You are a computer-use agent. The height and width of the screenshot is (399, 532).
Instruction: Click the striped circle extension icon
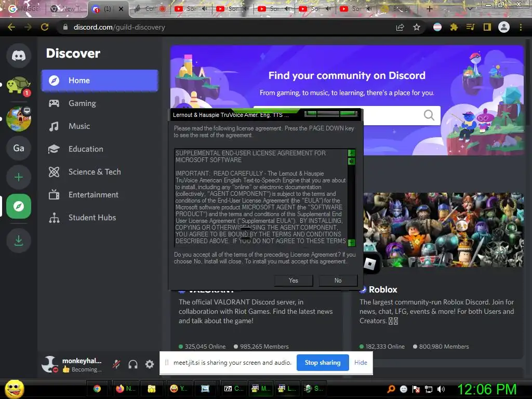(437, 27)
